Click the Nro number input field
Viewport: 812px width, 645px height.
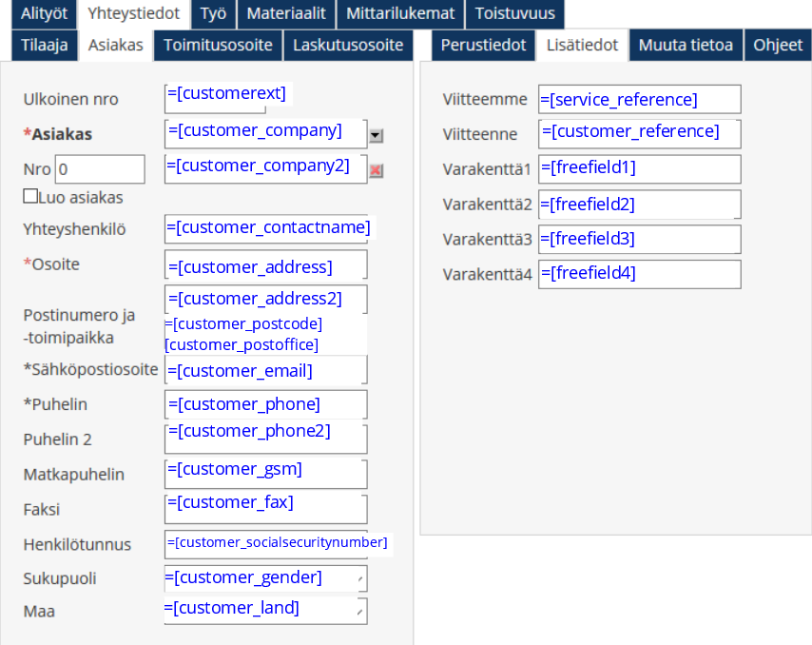pos(100,169)
